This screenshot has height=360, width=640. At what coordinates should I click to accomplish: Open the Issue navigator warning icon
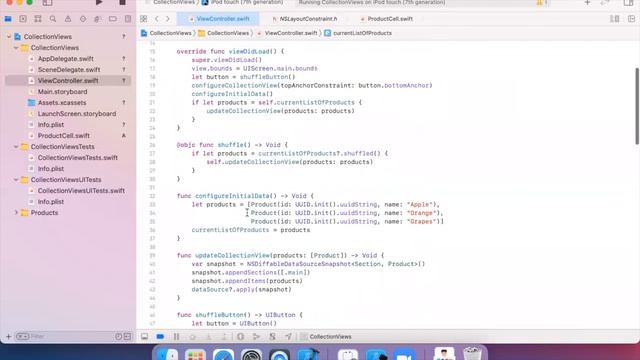coord(68,19)
